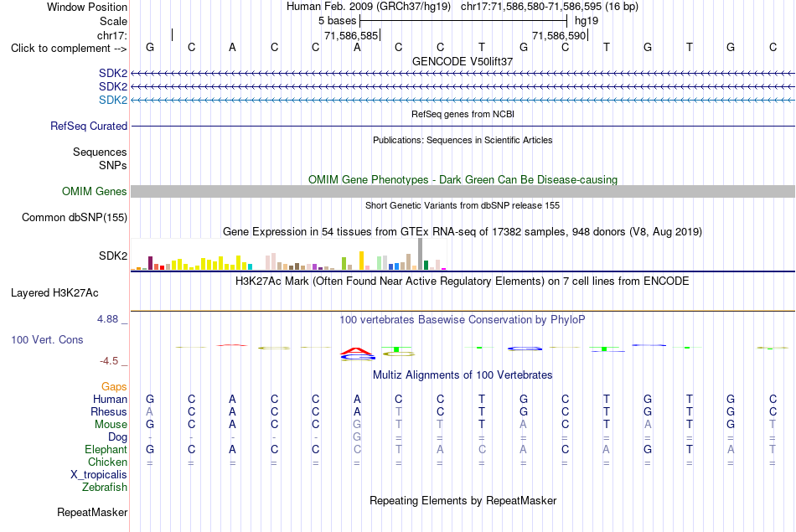Image resolution: width=796 pixels, height=532 pixels.
Task: Click the maroon bar in GTEx expression chart
Action: click(x=150, y=263)
